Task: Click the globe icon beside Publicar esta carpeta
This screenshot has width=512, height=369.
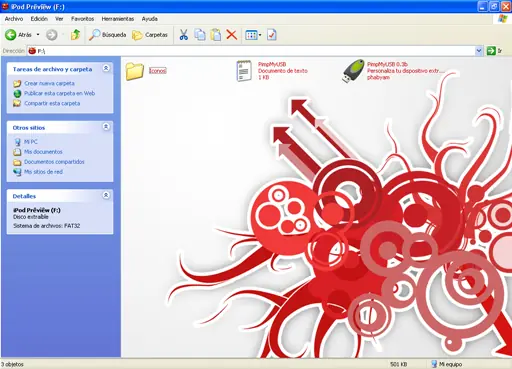Action: [17, 93]
